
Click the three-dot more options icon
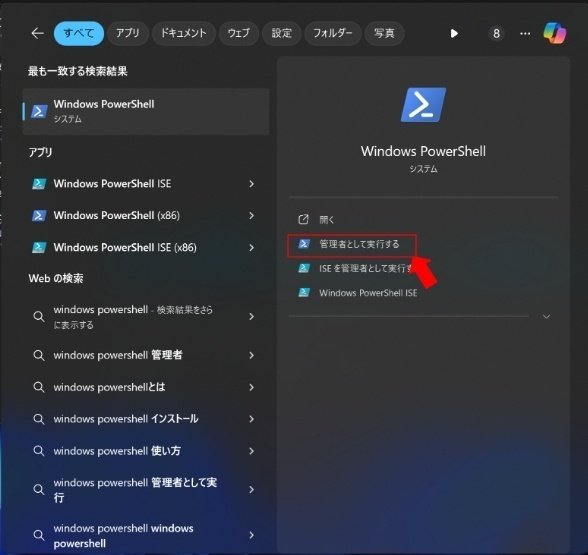click(525, 34)
